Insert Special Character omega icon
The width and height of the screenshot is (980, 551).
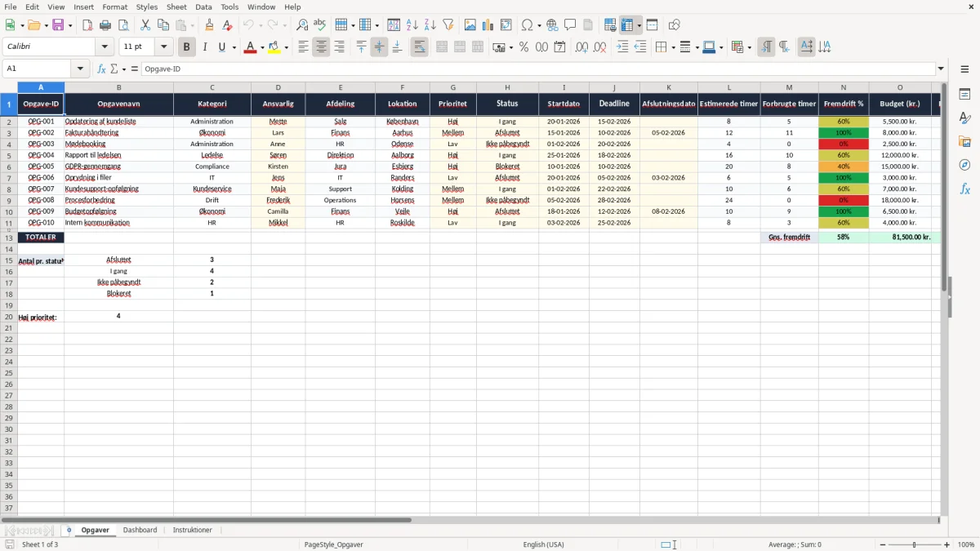tap(527, 25)
